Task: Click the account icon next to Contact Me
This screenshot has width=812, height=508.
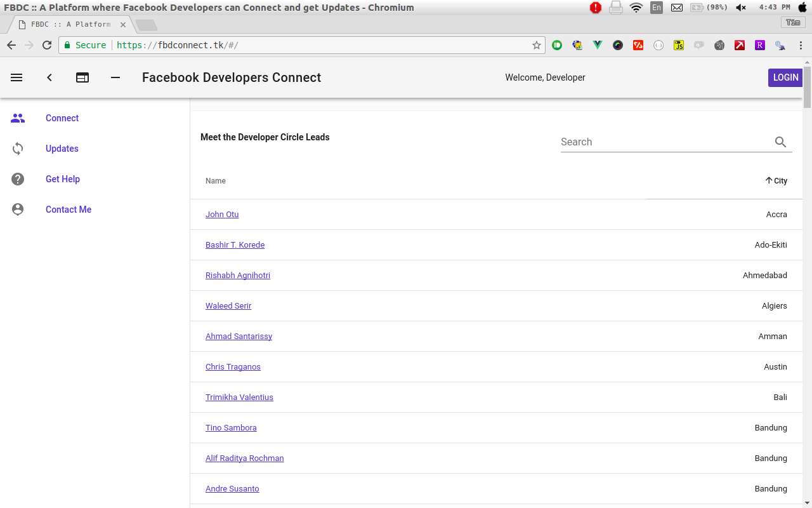Action: pos(18,210)
